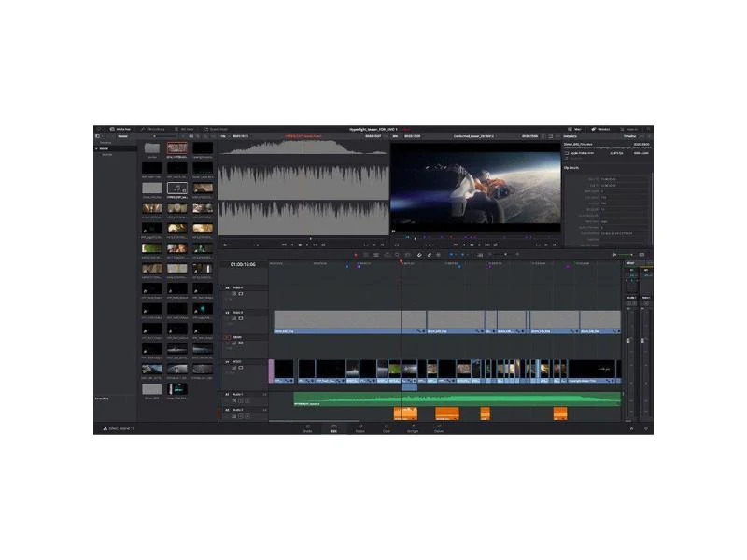The image size is (747, 560).
Task: Solo the Audio 2 track
Action: (241, 416)
